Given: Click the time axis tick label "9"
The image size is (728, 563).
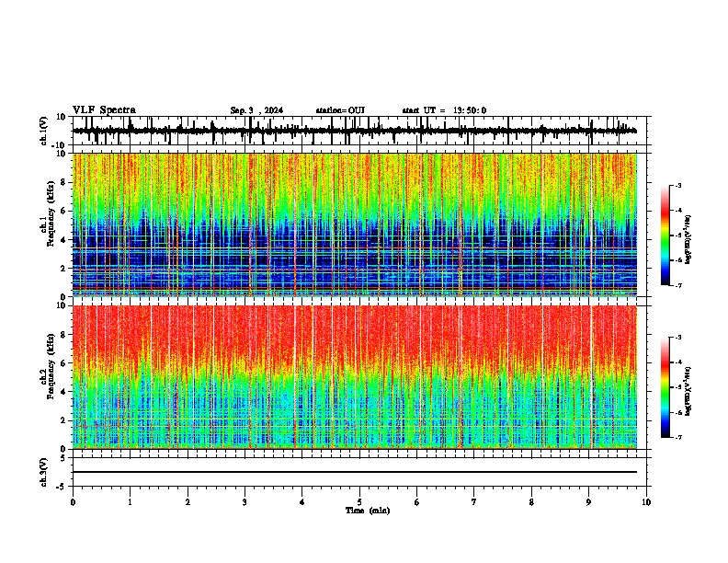Looking at the screenshot, I should [x=588, y=502].
